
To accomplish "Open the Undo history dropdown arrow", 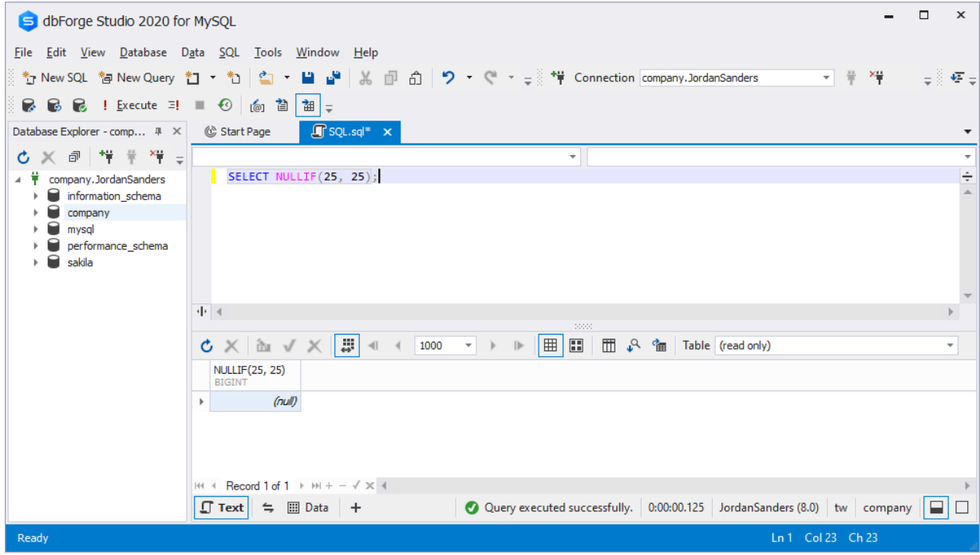I will pyautogui.click(x=469, y=77).
